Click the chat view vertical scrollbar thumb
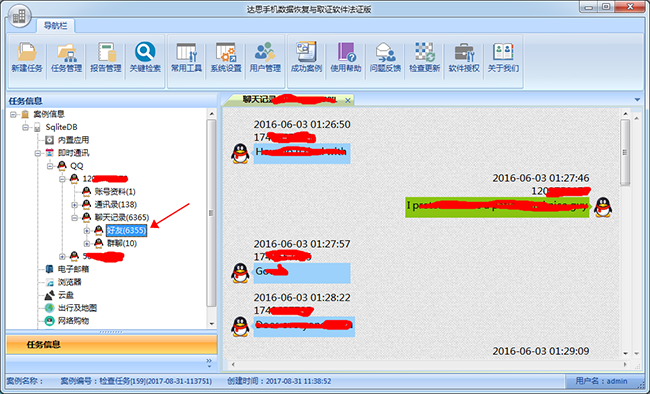Viewport: 650px width, 394px height. pos(625,152)
